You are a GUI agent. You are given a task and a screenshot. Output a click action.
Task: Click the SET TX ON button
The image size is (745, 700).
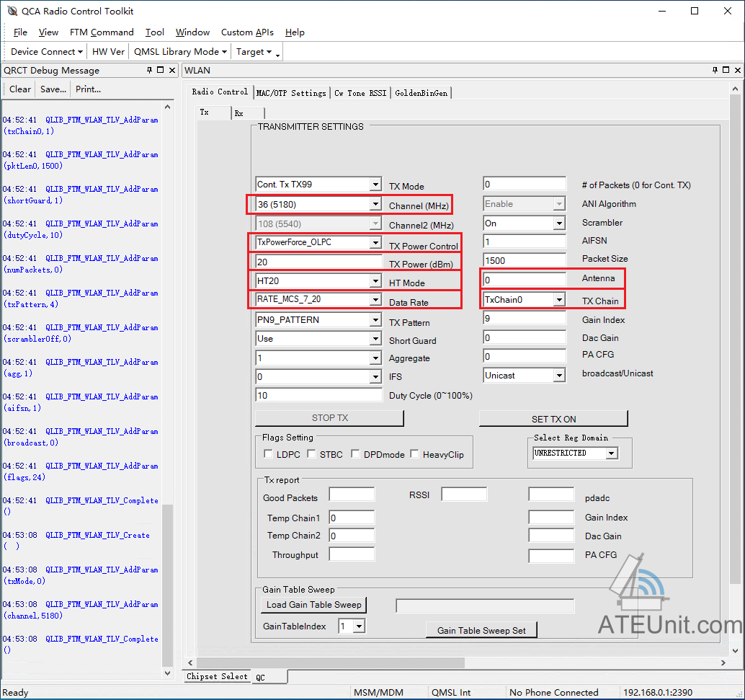(x=553, y=419)
